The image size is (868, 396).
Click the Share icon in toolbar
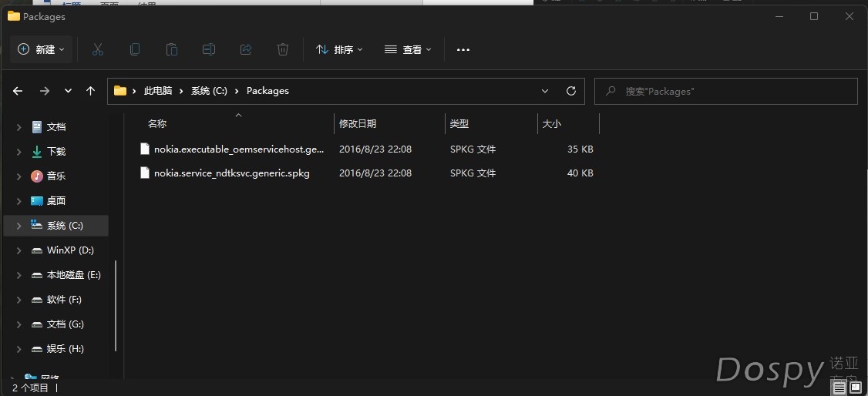(246, 49)
